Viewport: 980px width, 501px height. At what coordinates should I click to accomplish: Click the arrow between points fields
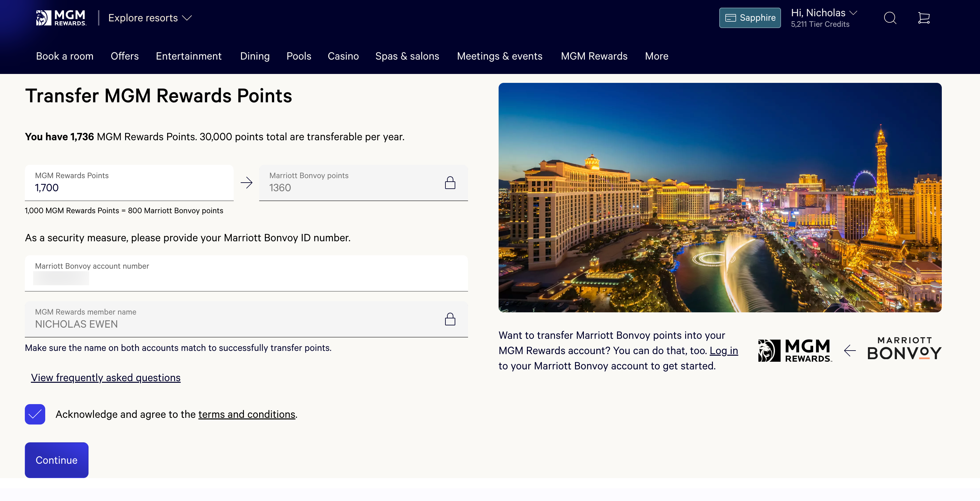(x=246, y=183)
